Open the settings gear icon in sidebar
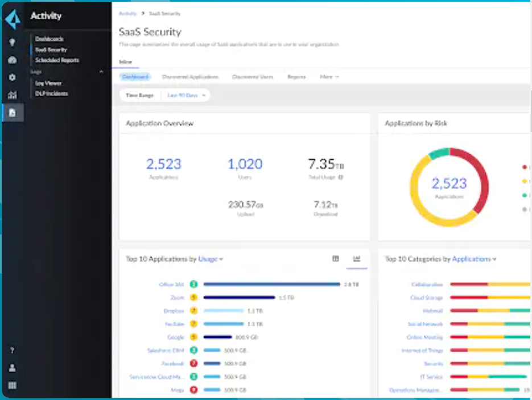The width and height of the screenshot is (532, 400). tap(12, 77)
